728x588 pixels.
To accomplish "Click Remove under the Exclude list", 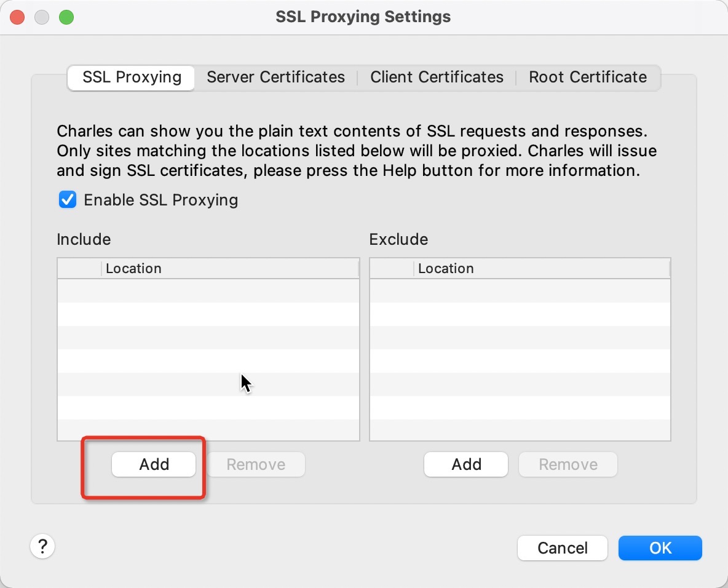I will point(568,464).
